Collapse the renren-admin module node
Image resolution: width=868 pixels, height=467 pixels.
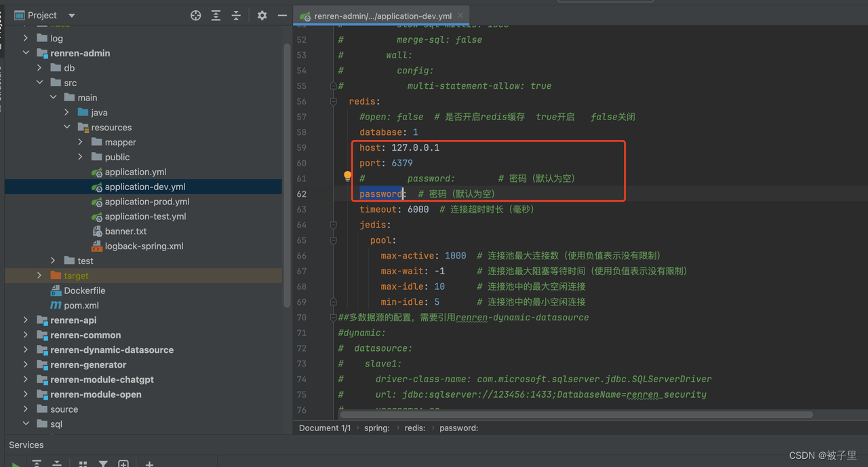pyautogui.click(x=26, y=53)
